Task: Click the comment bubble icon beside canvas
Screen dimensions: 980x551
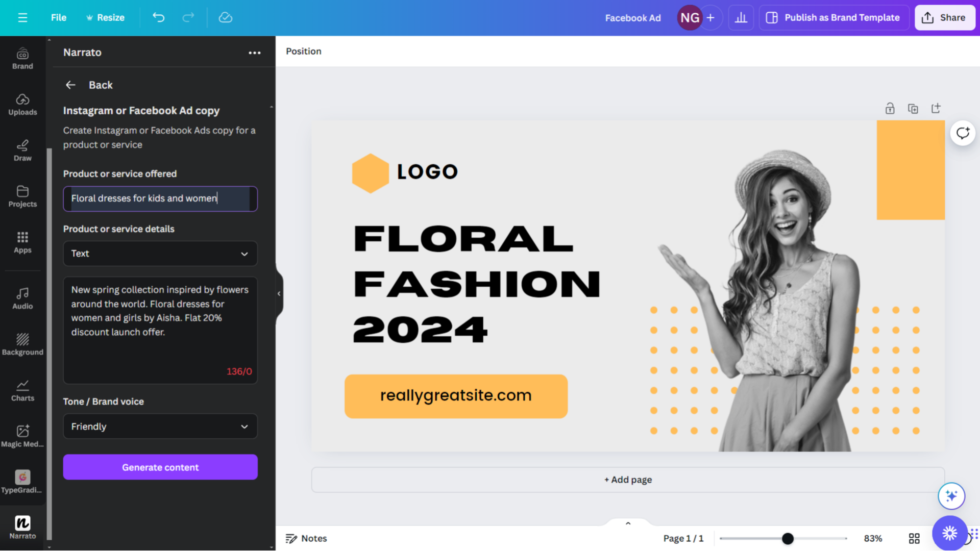Action: point(963,133)
